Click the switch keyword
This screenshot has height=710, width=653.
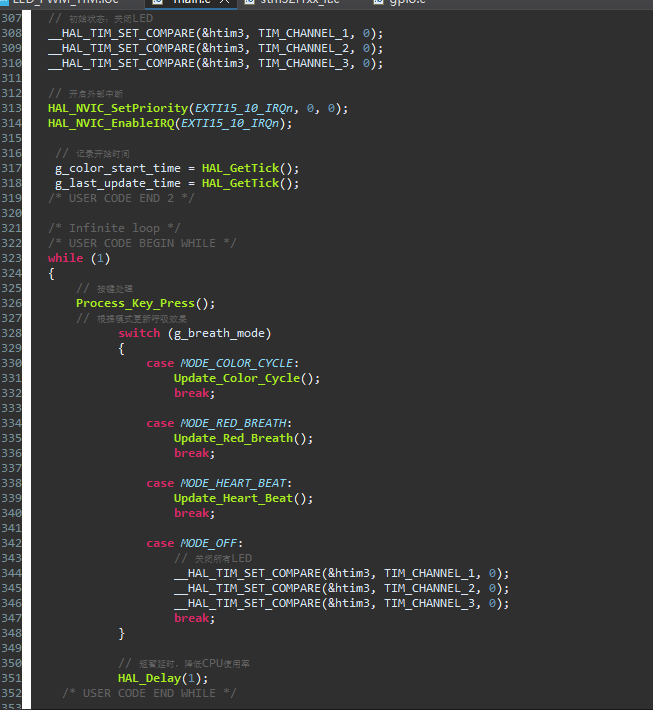pyautogui.click(x=139, y=333)
